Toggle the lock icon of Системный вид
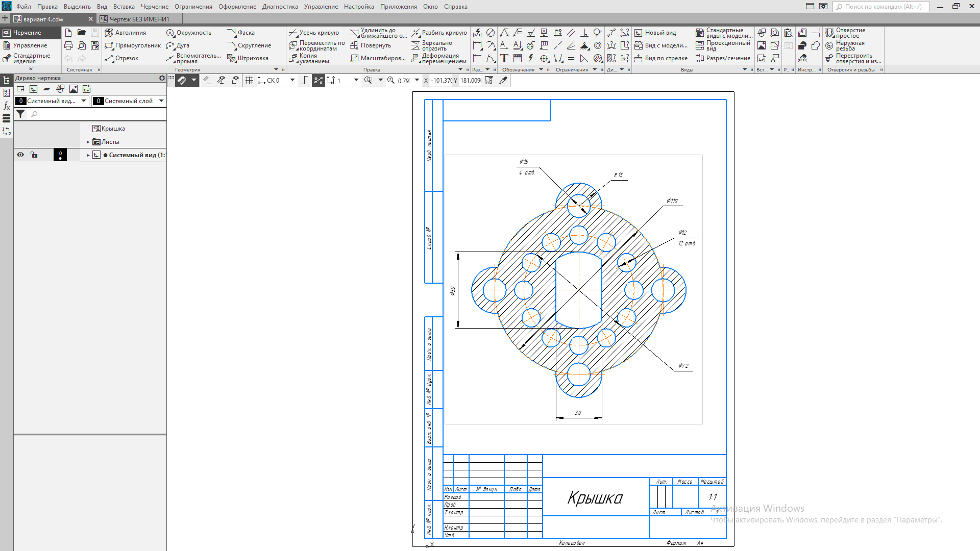 [x=34, y=155]
